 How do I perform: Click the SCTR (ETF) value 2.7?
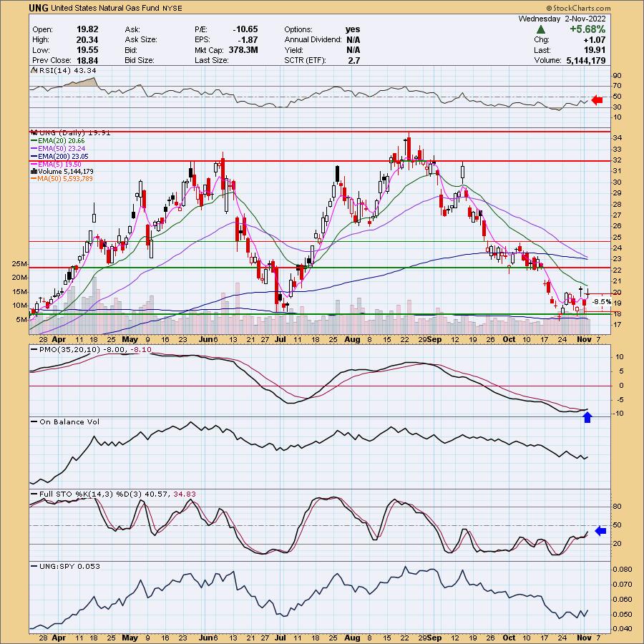354,60
